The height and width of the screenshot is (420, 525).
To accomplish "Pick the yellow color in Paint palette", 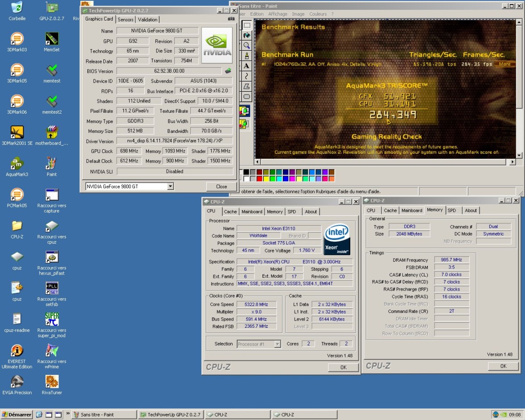I will (266, 178).
